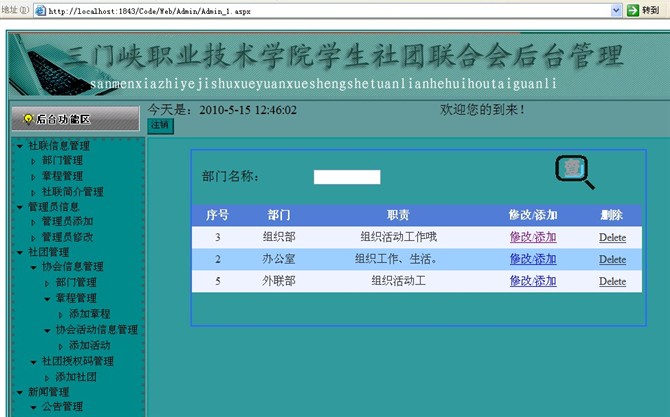
Task: Click the 部门名称 label
Action: [230, 176]
